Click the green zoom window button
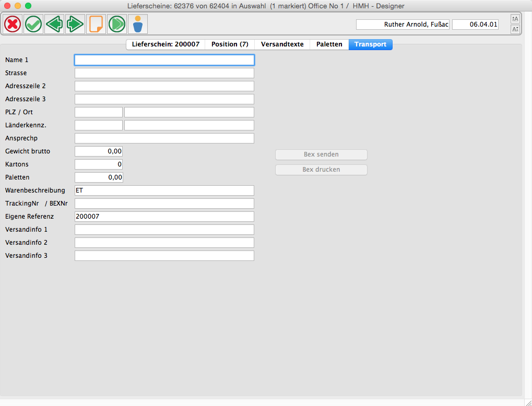This screenshot has height=406, width=532. click(28, 6)
